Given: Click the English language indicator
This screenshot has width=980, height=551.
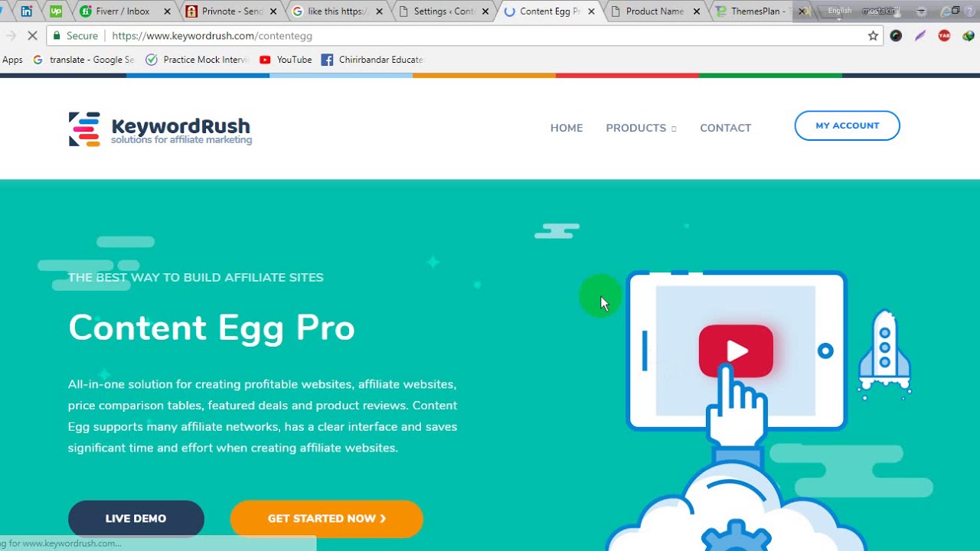Looking at the screenshot, I should 840,11.
